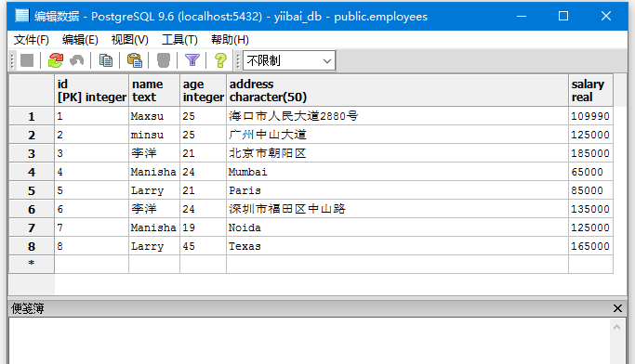Click the Save data toolbar icon
635x364 pixels.
(x=27, y=60)
